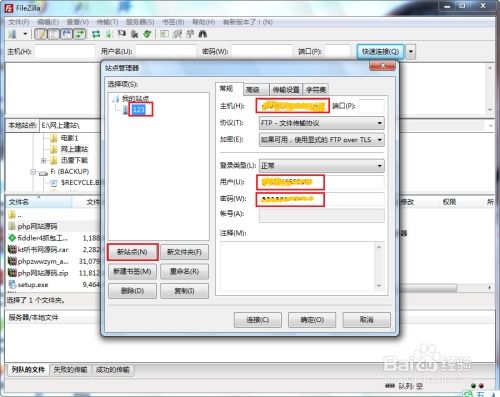
Task: Open the 登录类型(L) dropdown
Action: tap(322, 166)
